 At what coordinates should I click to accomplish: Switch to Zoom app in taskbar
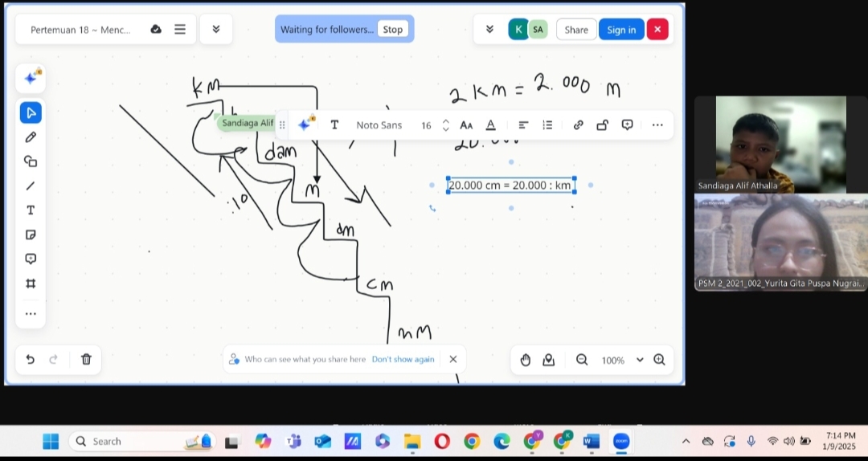click(x=621, y=441)
